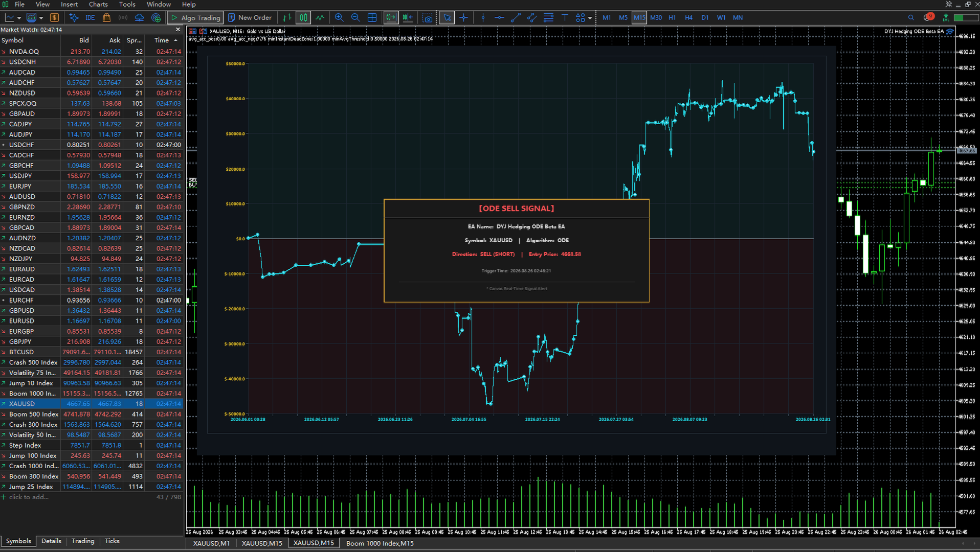Image resolution: width=980 pixels, height=552 pixels.
Task: Click 'click to add...' symbol field
Action: (29, 497)
